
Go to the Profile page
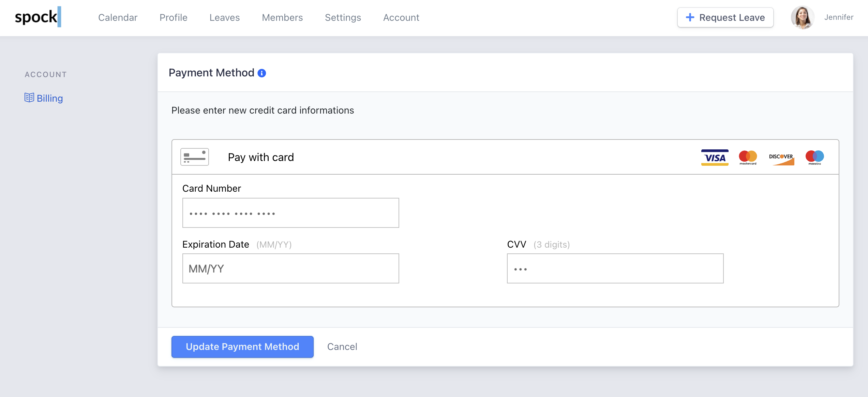coord(173,17)
